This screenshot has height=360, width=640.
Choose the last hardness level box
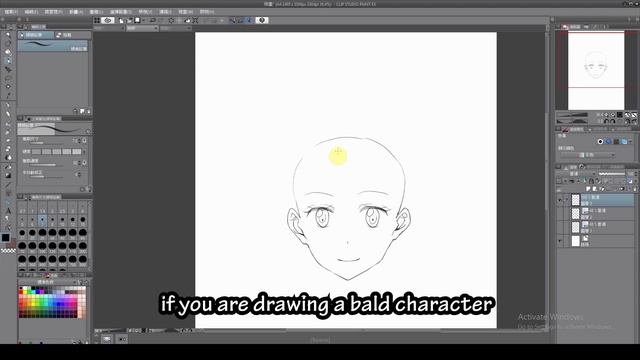(x=76, y=151)
